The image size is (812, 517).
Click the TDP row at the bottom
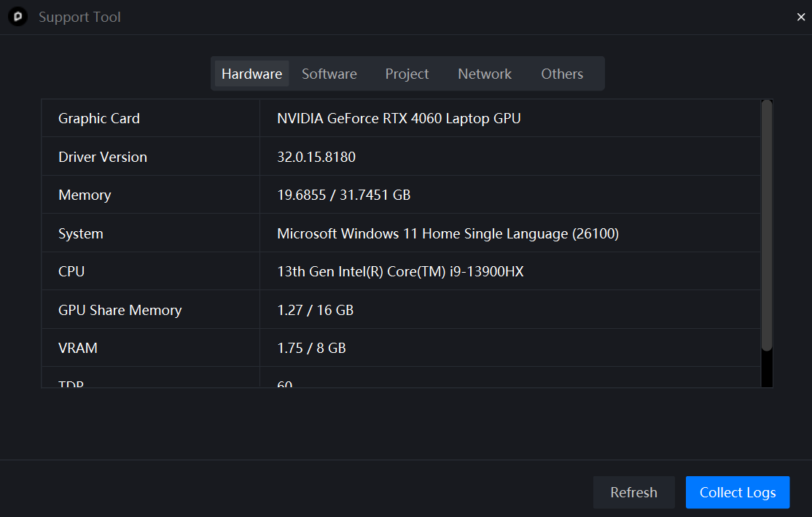[x=284, y=381]
